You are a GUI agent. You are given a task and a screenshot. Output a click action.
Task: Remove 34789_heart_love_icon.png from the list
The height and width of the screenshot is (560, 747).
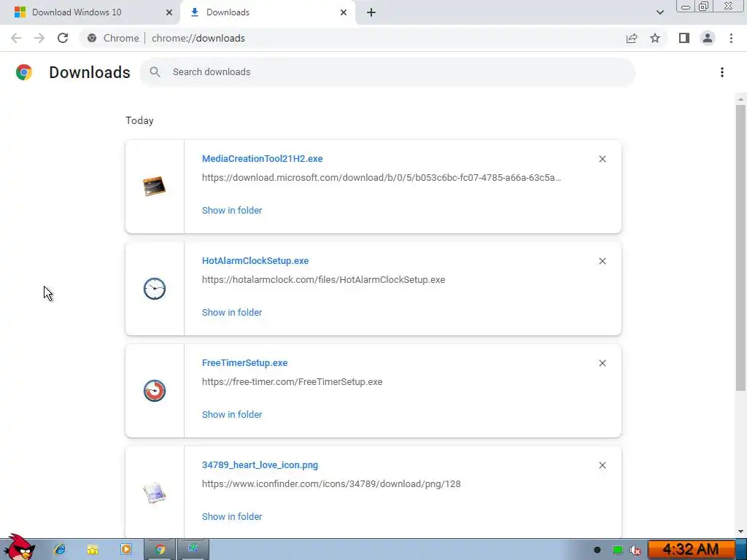click(x=602, y=465)
